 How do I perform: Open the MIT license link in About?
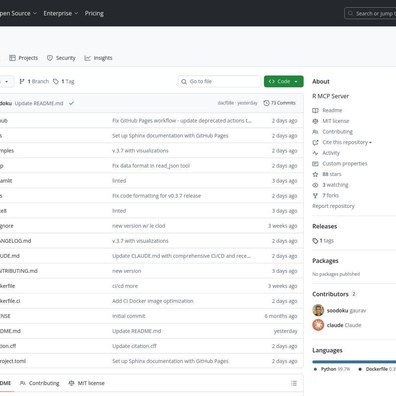point(336,121)
